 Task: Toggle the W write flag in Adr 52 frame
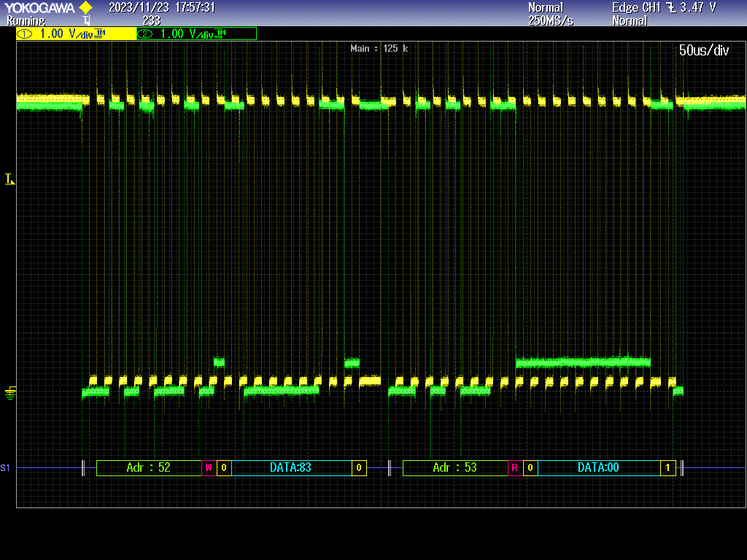[207, 468]
